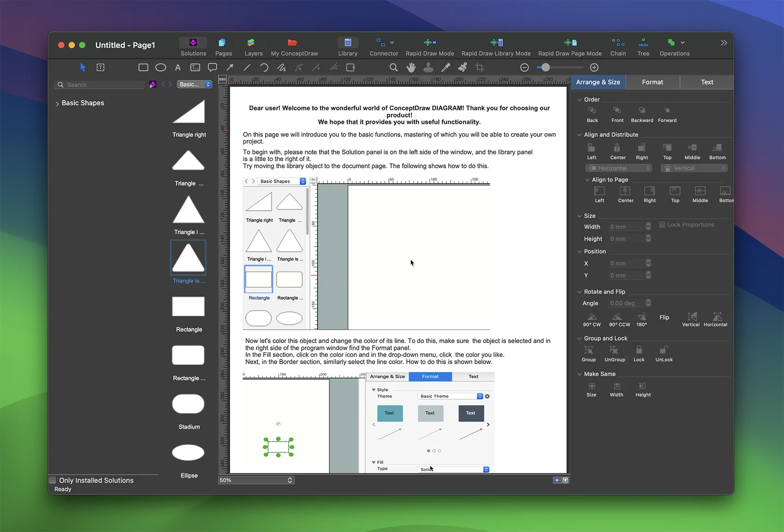Enable Rapid Draw Library Mode
784x532 pixels.
496,47
